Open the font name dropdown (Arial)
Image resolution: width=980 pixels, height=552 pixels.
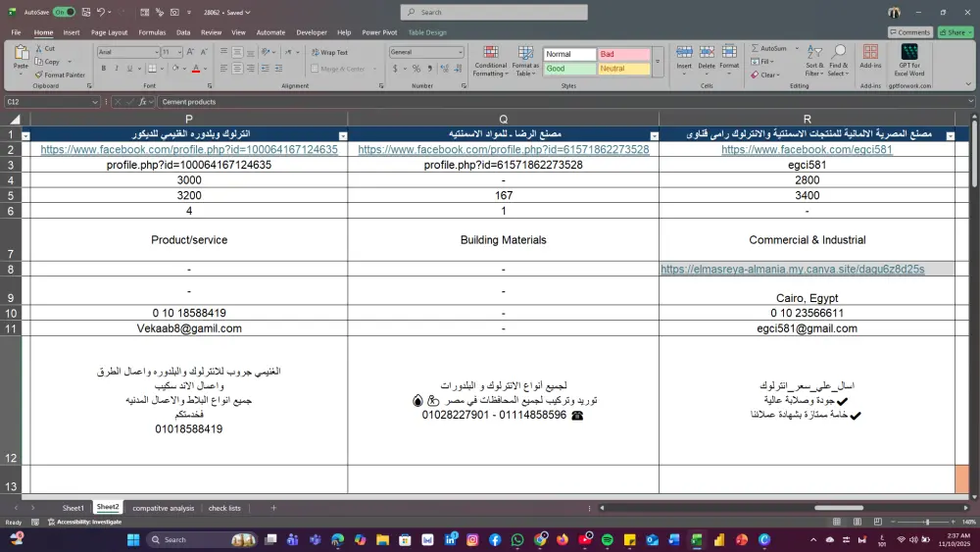tap(156, 52)
